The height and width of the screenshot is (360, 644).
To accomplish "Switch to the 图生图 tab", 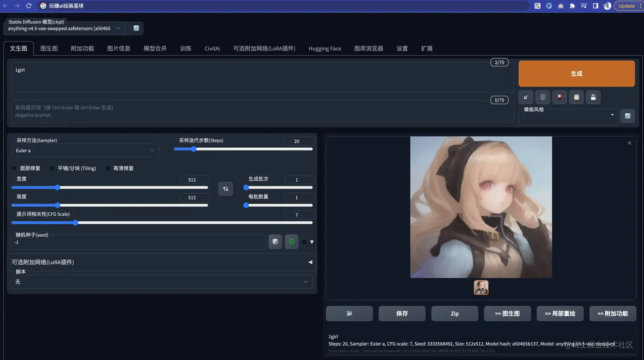I will [49, 48].
